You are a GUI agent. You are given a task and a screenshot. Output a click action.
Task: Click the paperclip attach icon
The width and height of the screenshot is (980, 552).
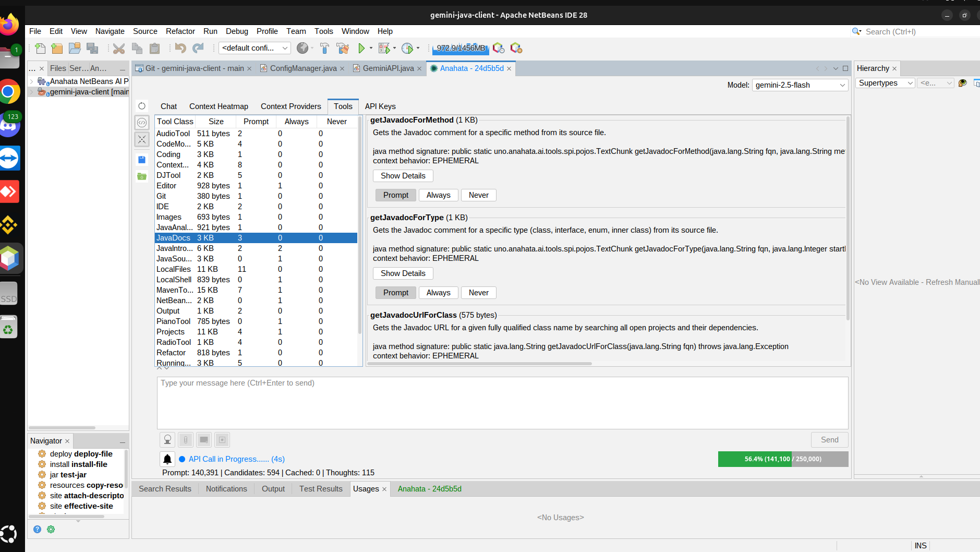(x=186, y=440)
